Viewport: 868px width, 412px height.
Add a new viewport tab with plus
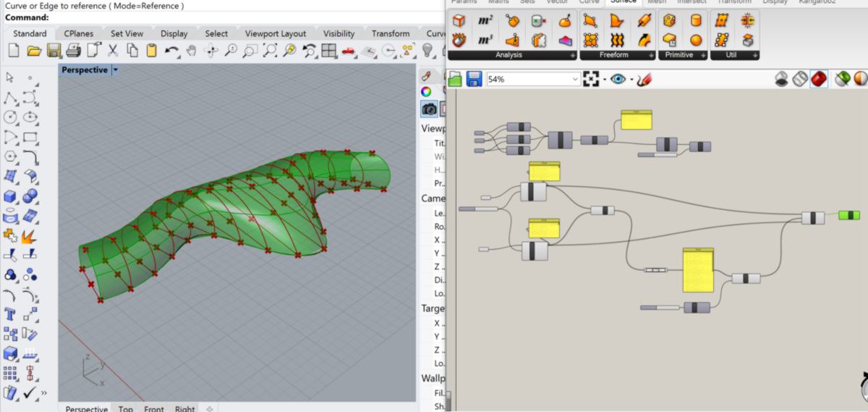[209, 408]
